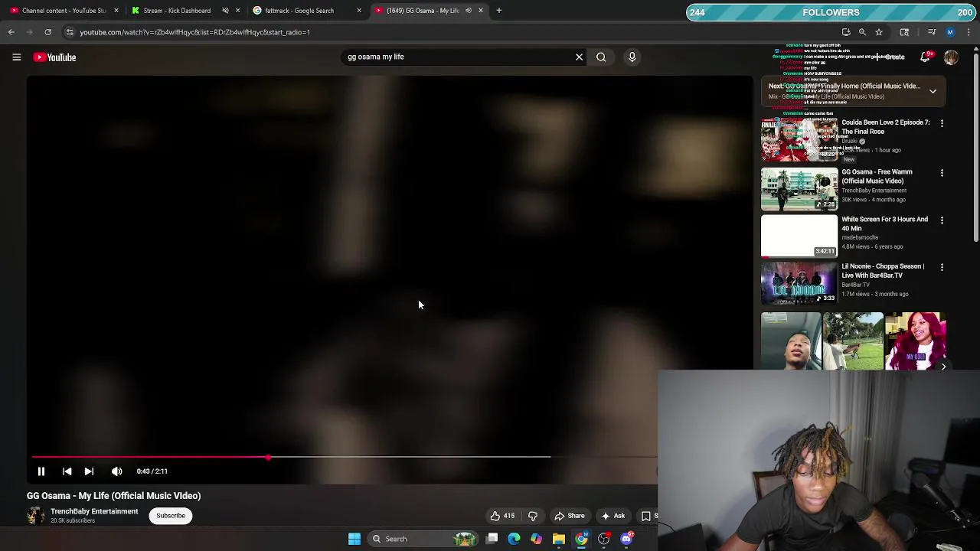Open the YouTube account avatar menu
This screenshot has width=980, height=551.
point(951,57)
